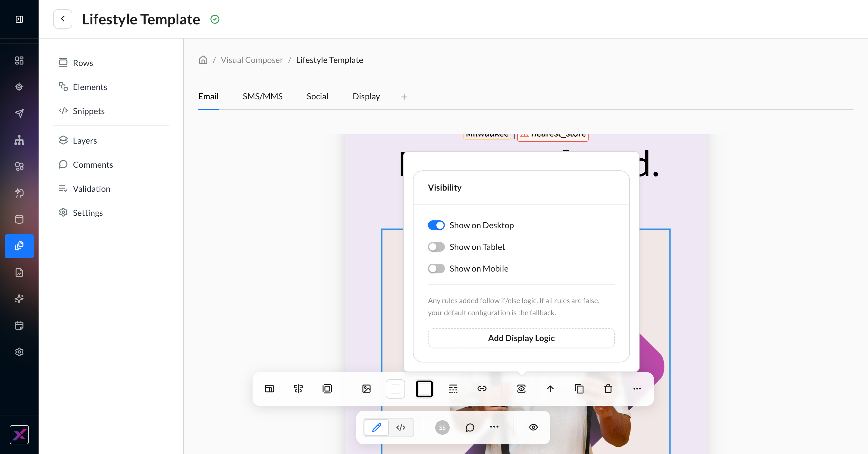Select the Email tab
Image resolution: width=868 pixels, height=454 pixels.
click(208, 97)
